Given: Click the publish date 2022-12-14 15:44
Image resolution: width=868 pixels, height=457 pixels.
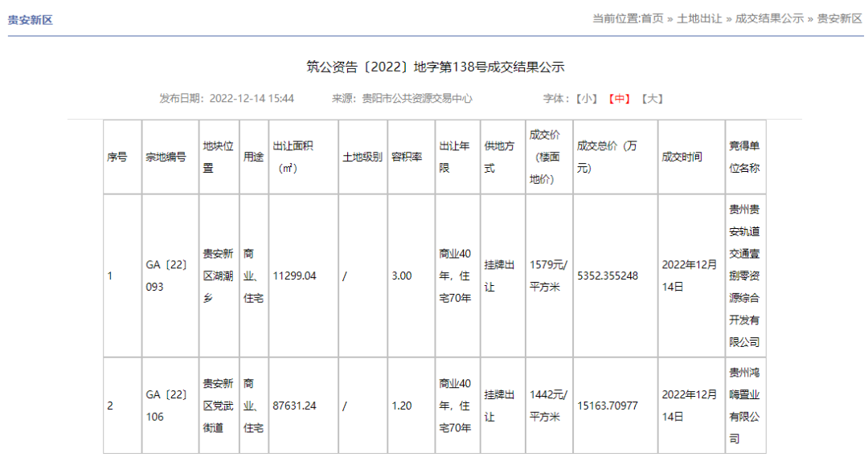Looking at the screenshot, I should [252, 99].
